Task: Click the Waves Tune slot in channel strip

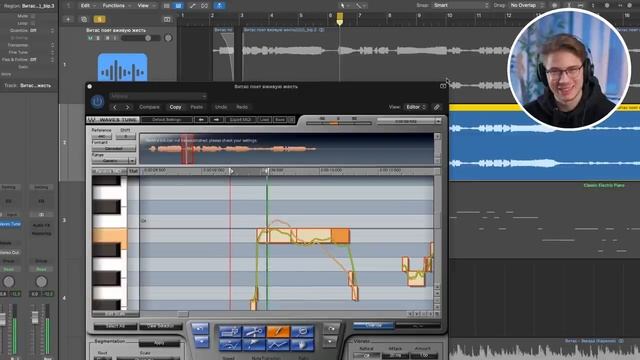Action: [11, 224]
